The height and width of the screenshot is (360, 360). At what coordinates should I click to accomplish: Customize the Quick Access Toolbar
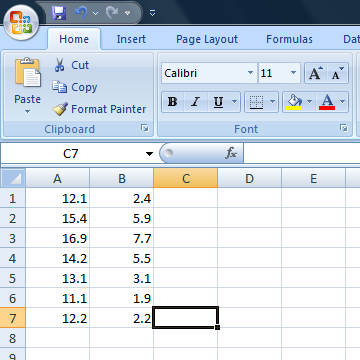(152, 13)
